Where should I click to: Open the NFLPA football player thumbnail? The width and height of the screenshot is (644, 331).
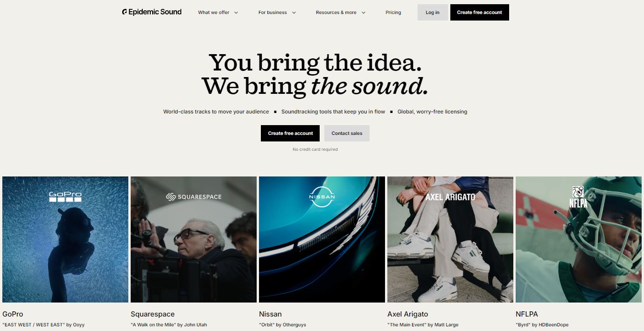[579, 239]
